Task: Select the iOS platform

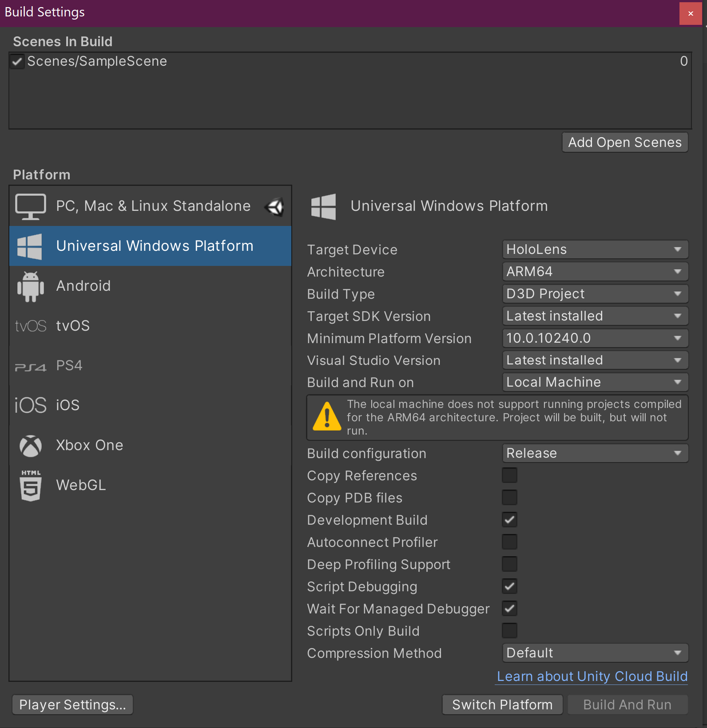Action: click(x=151, y=405)
